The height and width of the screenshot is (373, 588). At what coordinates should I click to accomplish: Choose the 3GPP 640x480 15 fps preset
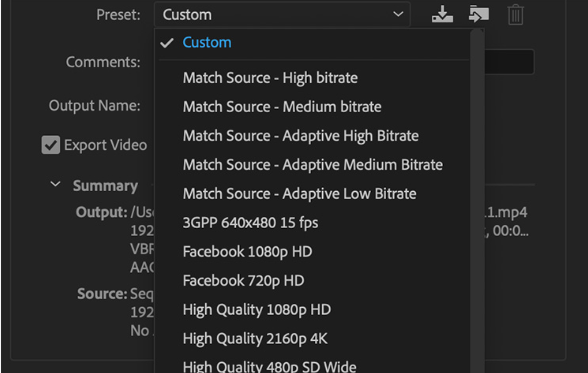tap(250, 223)
